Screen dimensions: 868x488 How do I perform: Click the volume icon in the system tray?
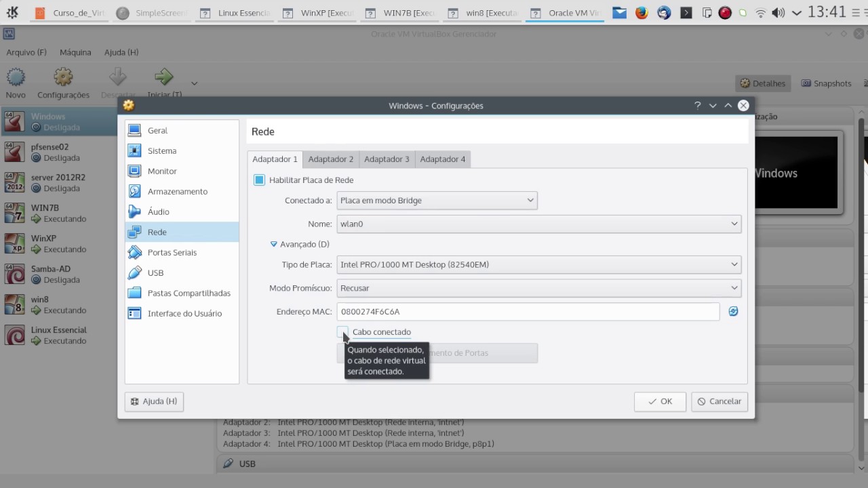pos(778,12)
